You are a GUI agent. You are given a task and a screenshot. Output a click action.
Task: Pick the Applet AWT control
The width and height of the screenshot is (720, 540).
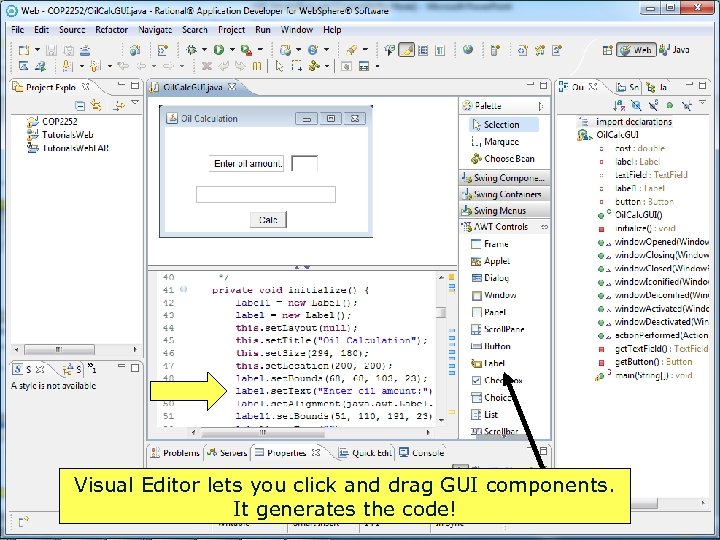[490, 261]
